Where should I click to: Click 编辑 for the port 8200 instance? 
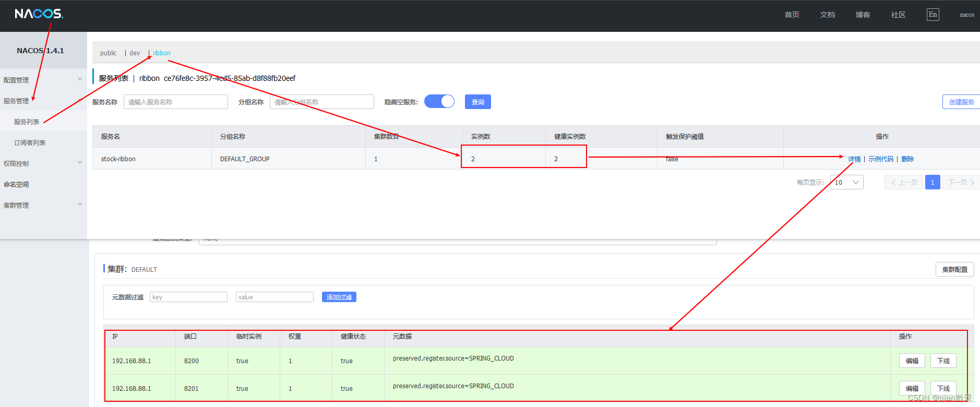[x=912, y=361]
